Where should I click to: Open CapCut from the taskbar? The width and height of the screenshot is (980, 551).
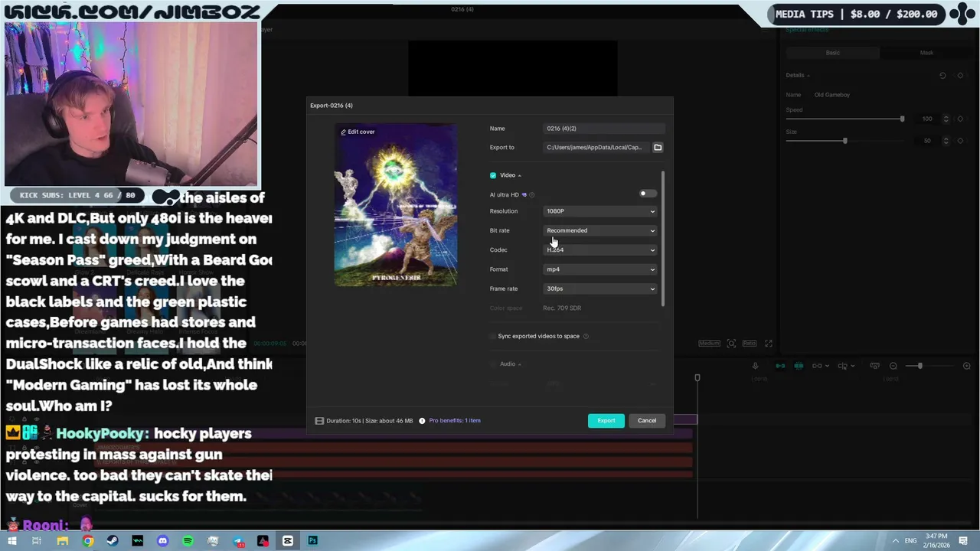(x=287, y=541)
